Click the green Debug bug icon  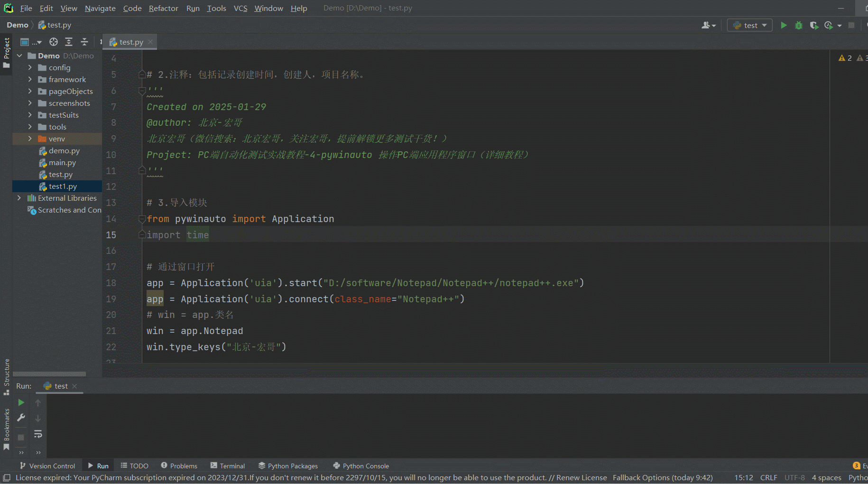(799, 25)
